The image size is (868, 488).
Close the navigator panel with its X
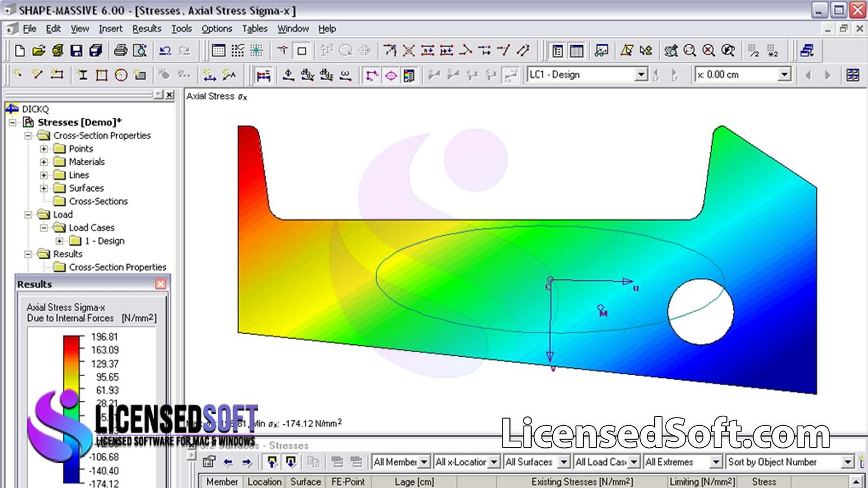(170, 95)
